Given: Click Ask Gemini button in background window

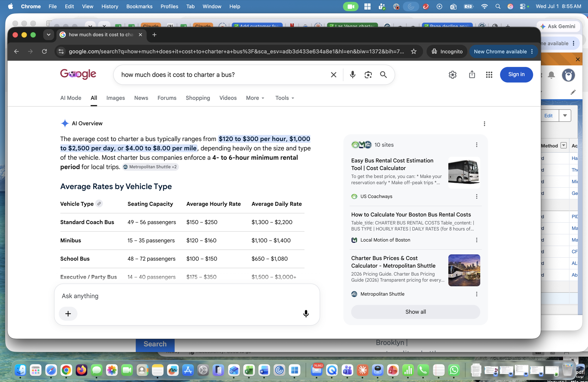Looking at the screenshot, I should (x=558, y=26).
